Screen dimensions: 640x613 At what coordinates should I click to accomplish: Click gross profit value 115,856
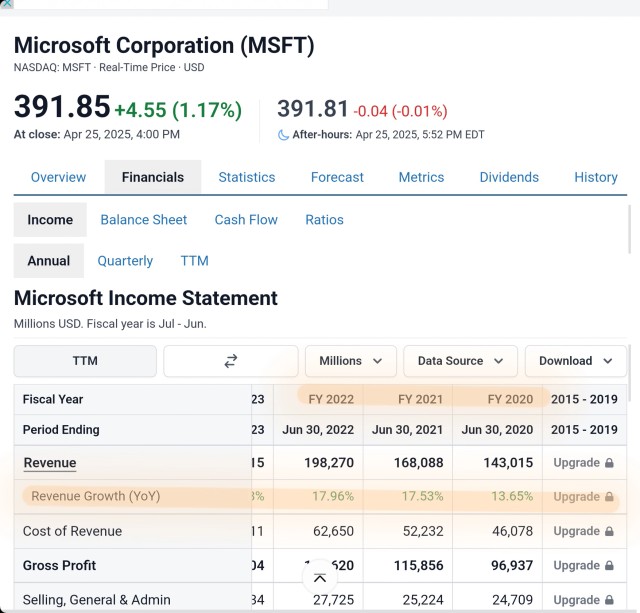coord(418,566)
